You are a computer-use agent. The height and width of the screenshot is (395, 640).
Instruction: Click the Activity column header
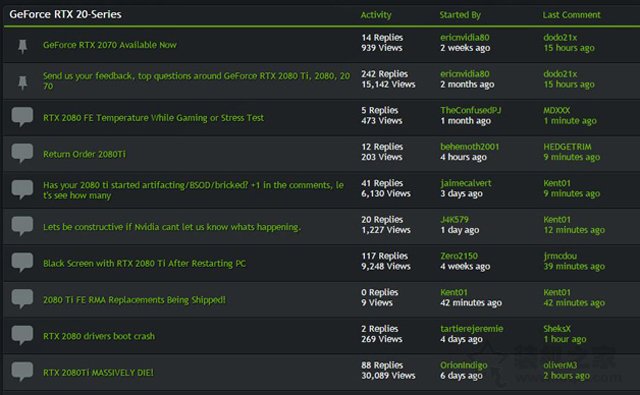coord(376,15)
